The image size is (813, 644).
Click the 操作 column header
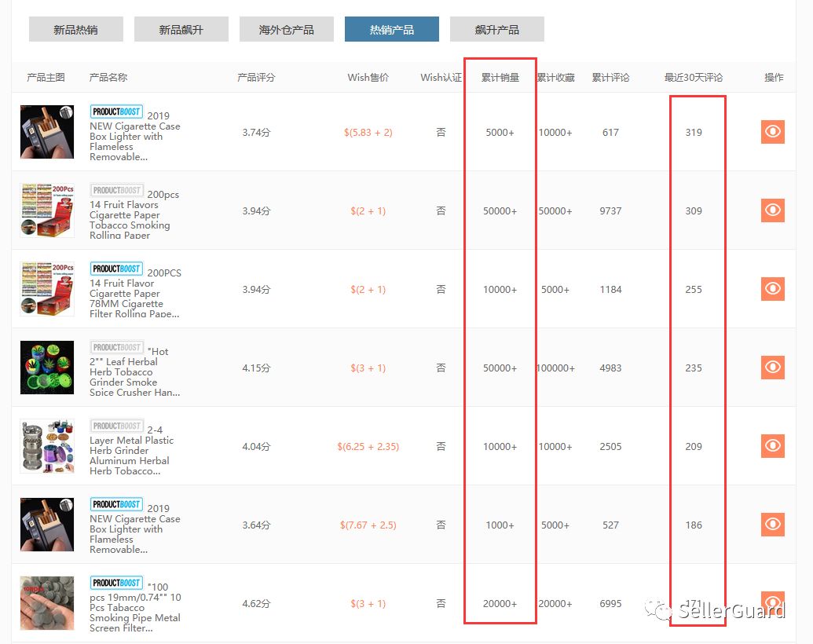point(774,77)
